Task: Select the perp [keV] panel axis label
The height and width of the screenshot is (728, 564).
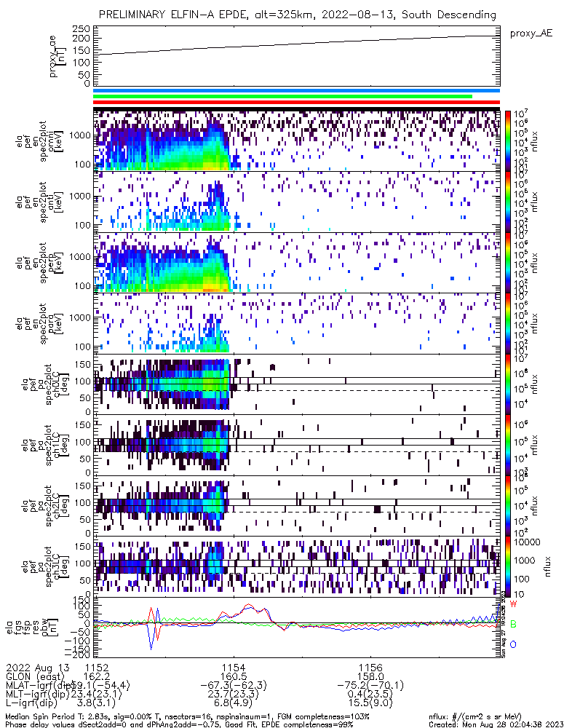Action: point(39,263)
